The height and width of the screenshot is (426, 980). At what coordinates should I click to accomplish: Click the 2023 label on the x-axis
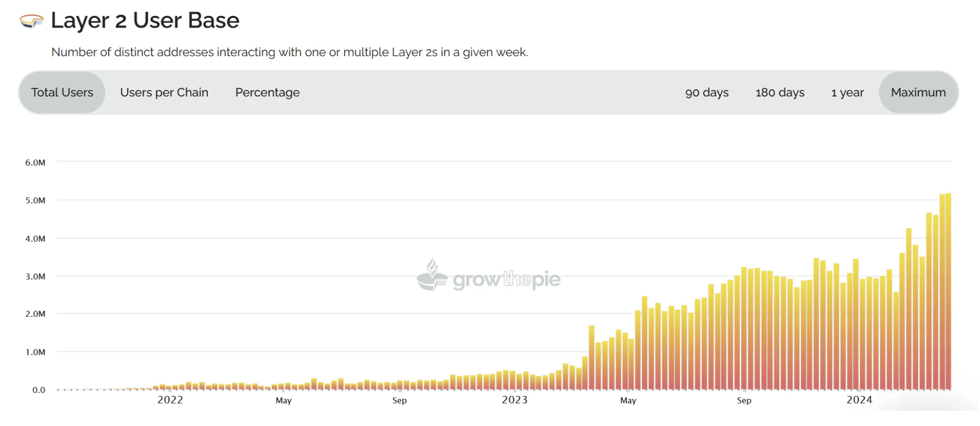pyautogui.click(x=514, y=400)
